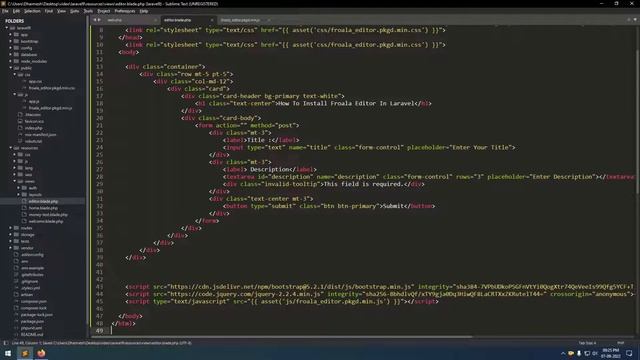Viewport: 640px width, 360px height.
Task: Collapse the views folder
Action: point(15,181)
